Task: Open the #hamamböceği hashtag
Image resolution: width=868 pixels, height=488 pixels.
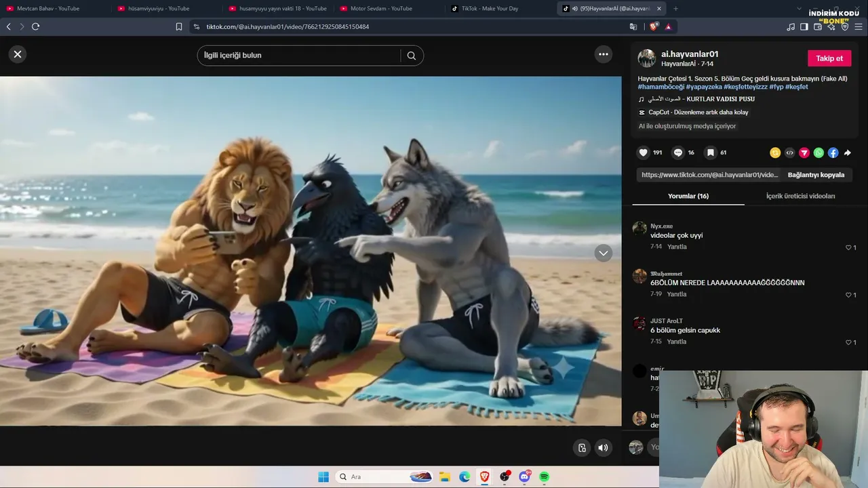Action: [x=661, y=87]
